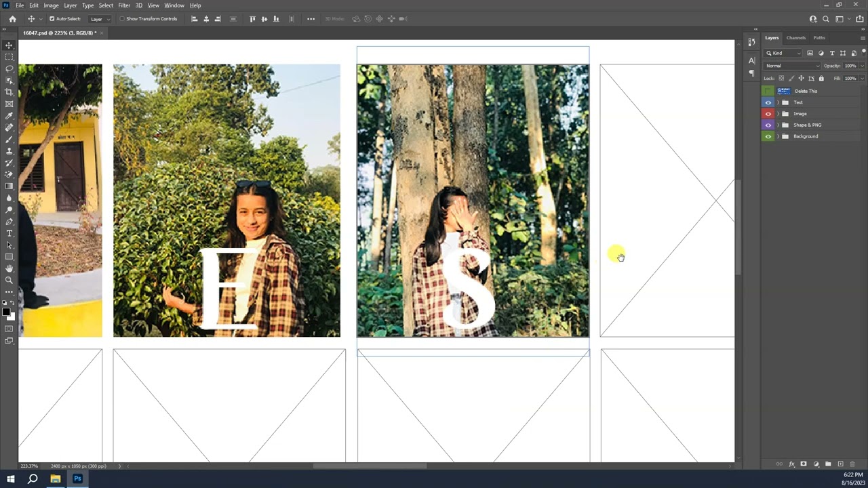Select the Rectangle shape tool
This screenshot has height=488, width=868.
9,257
